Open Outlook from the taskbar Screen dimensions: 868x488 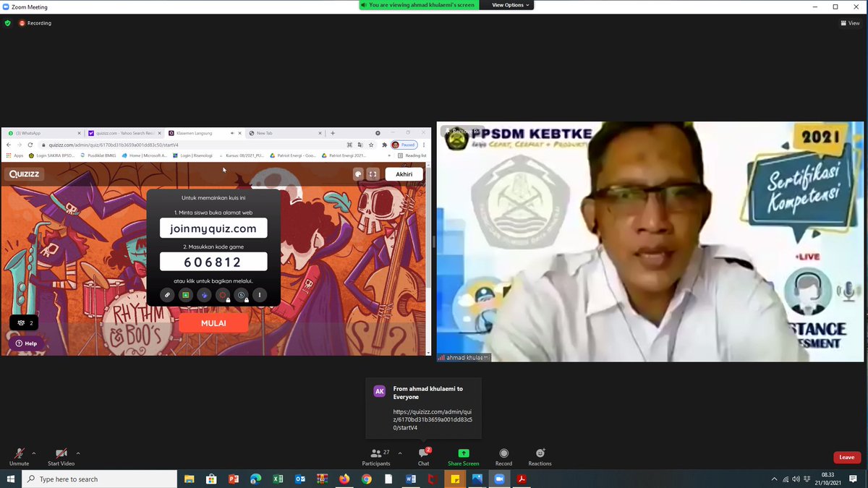coord(300,479)
